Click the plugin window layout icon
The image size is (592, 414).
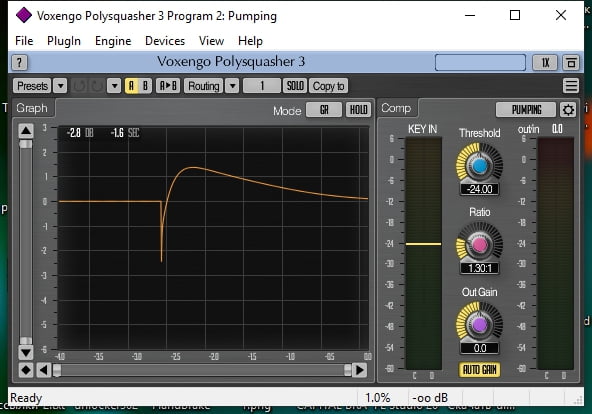pos(571,63)
